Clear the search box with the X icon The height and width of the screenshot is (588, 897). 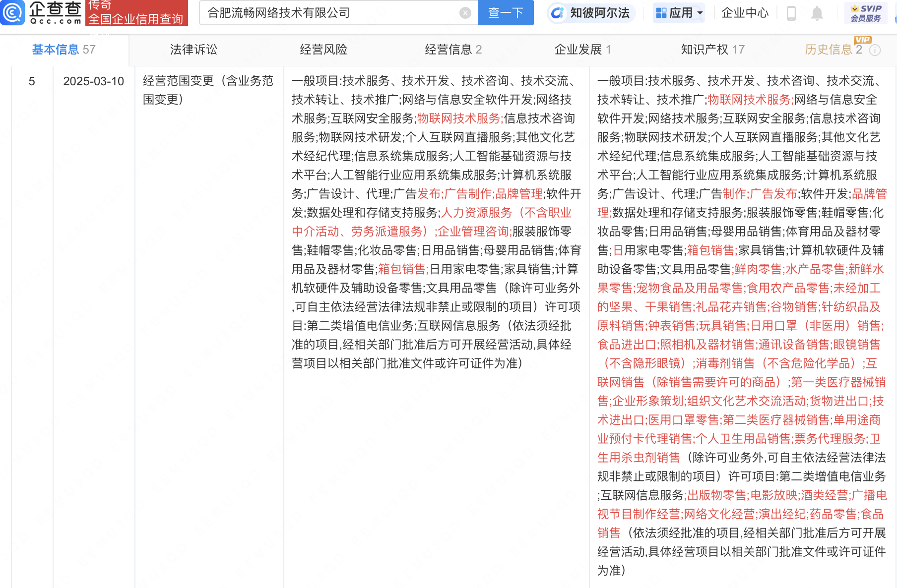click(465, 13)
